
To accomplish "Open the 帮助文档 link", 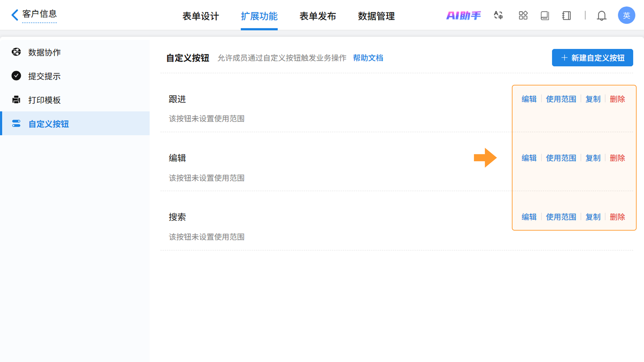I will coord(368,58).
